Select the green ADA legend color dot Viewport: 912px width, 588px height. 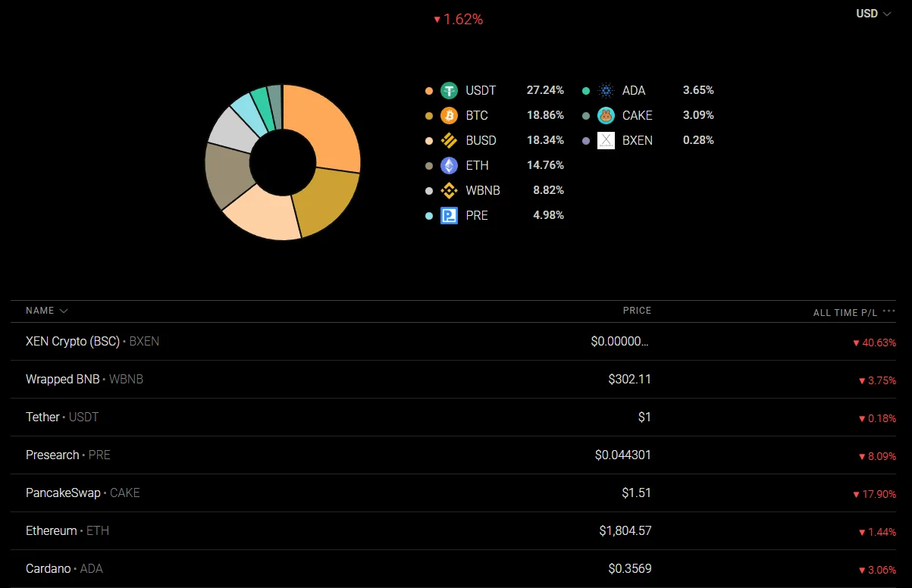(586, 91)
